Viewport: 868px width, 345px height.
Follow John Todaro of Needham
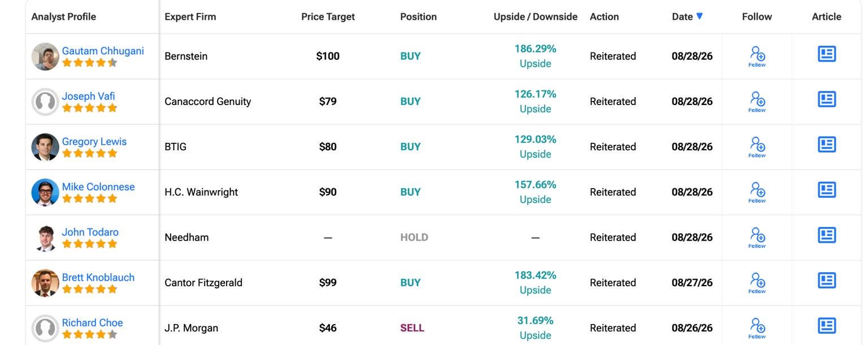[x=757, y=237]
